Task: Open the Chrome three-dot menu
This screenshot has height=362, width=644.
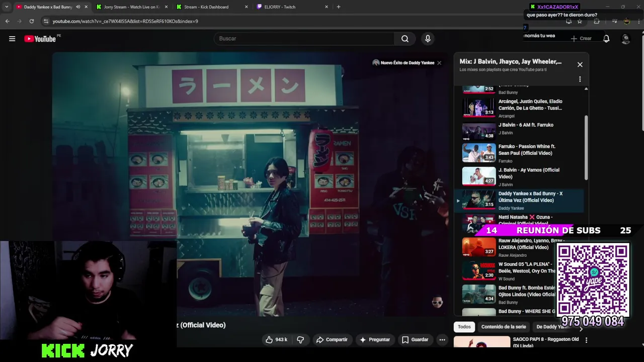Action: 638,21
